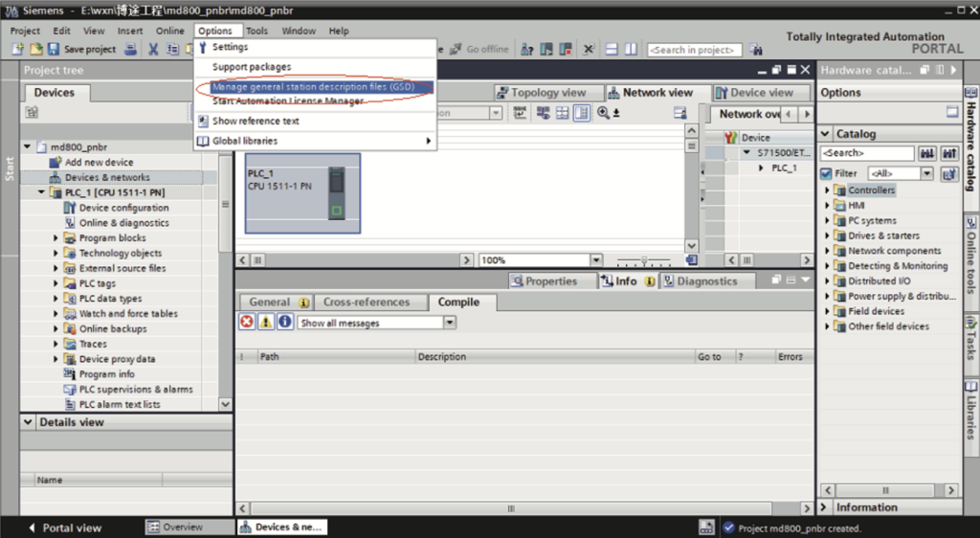Click the Save project toolbar icon
980x538 pixels.
(54, 50)
